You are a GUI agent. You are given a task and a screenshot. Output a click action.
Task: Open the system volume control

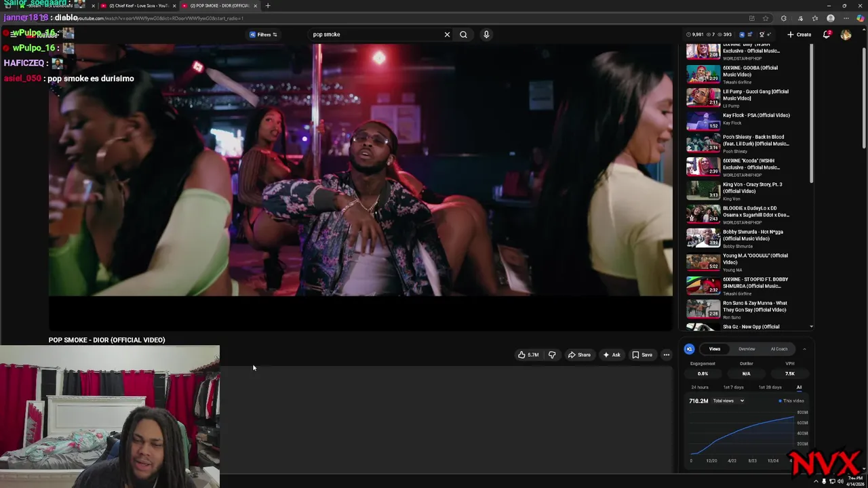click(840, 481)
